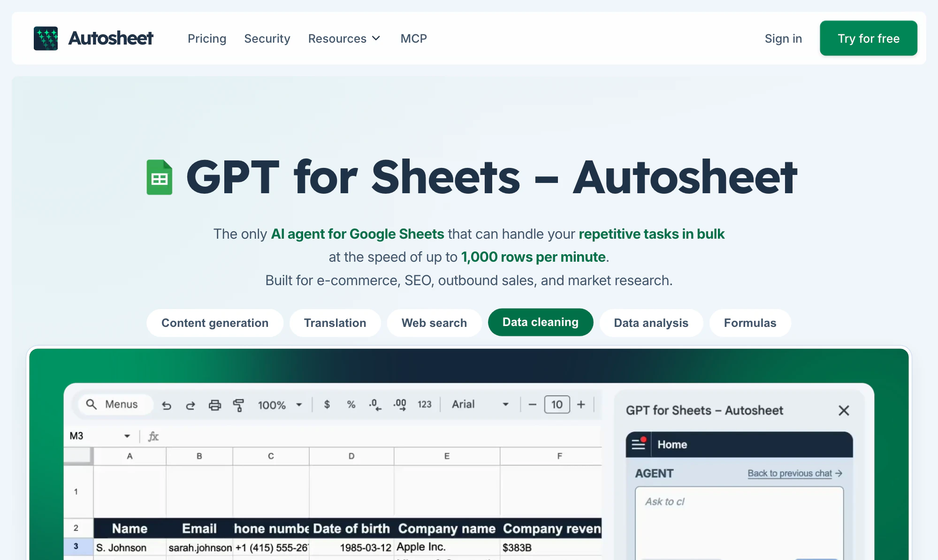Click Sign in
Image resolution: width=938 pixels, height=560 pixels.
[x=783, y=38]
